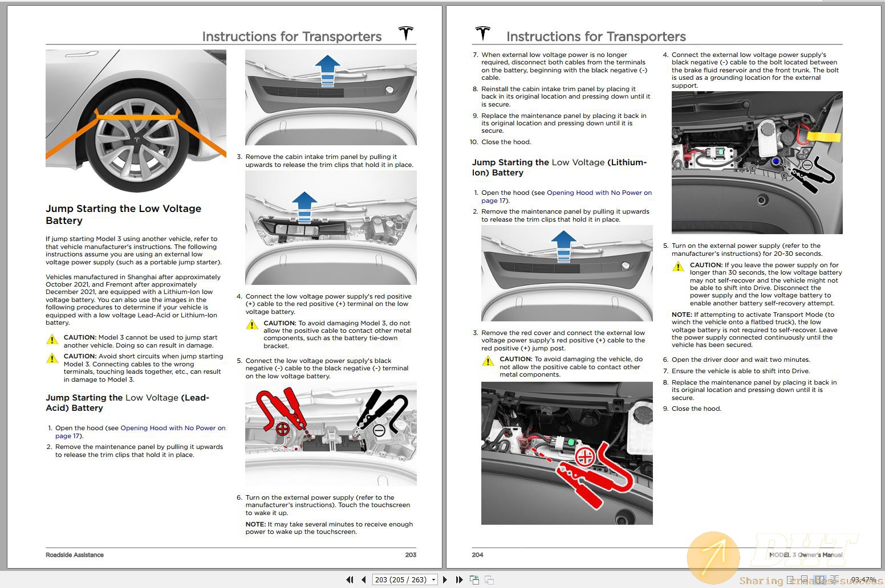Image resolution: width=885 pixels, height=588 pixels.
Task: Open the page number dropdown arrow
Action: tap(433, 579)
